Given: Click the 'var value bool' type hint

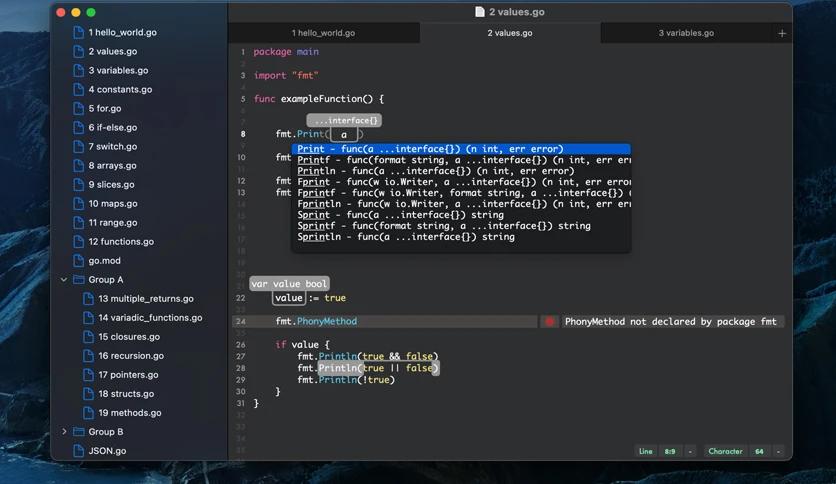Looking at the screenshot, I should pos(289,284).
